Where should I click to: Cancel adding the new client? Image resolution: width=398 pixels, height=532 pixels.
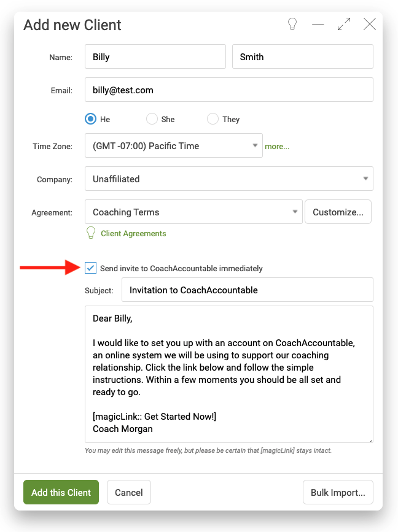coord(129,492)
